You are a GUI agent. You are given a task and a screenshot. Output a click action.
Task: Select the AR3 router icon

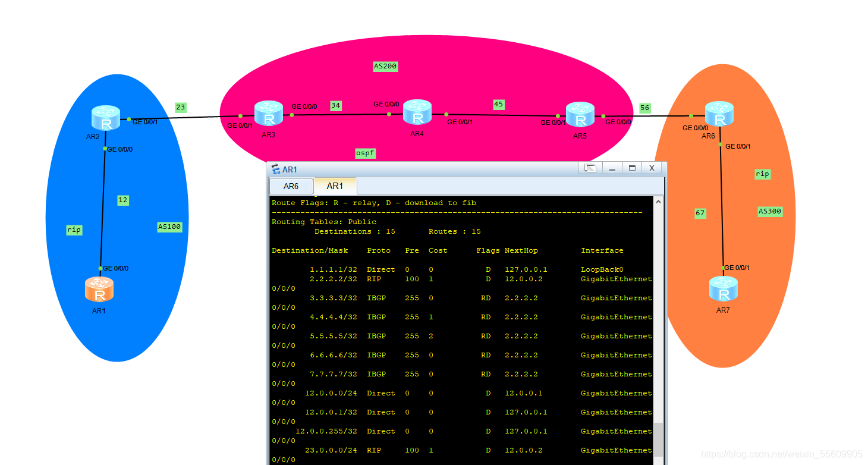(x=269, y=114)
